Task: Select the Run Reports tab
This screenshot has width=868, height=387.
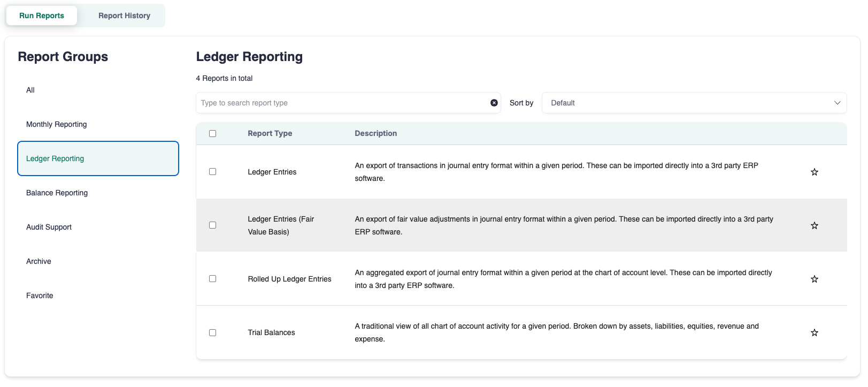Action: tap(42, 16)
